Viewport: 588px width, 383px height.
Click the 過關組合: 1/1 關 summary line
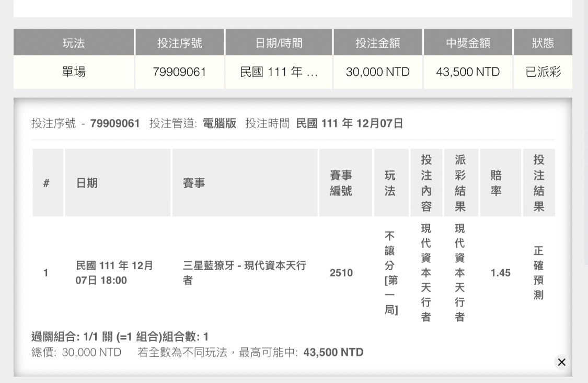(x=120, y=336)
